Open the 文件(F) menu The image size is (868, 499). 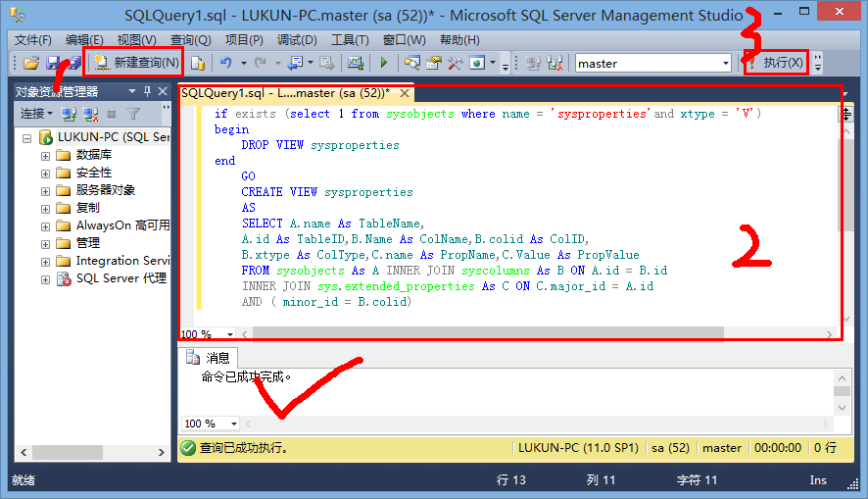(32, 40)
